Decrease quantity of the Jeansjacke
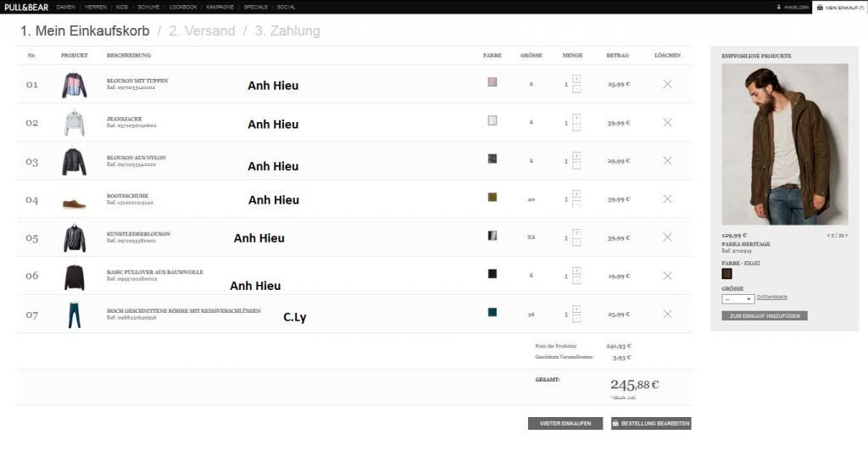 [576, 127]
